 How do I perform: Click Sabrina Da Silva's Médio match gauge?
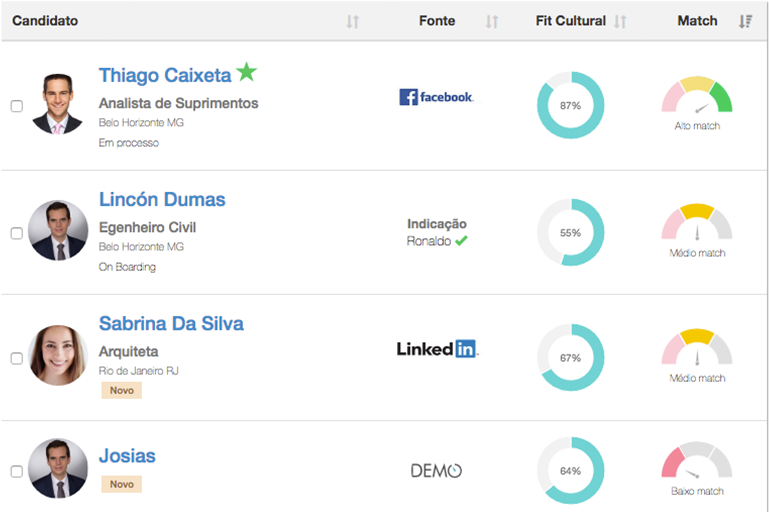(x=696, y=348)
